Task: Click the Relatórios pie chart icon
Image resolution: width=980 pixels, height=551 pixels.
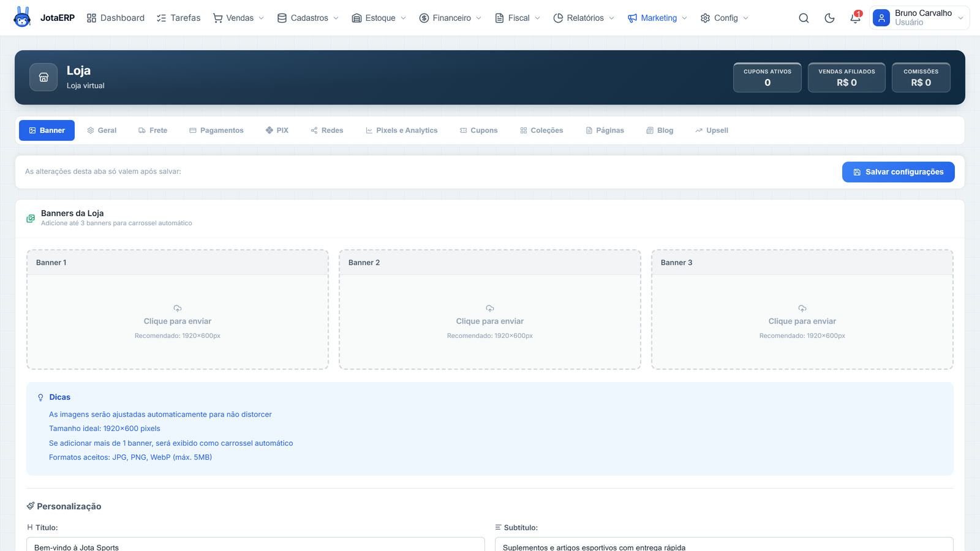Action: 558,18
